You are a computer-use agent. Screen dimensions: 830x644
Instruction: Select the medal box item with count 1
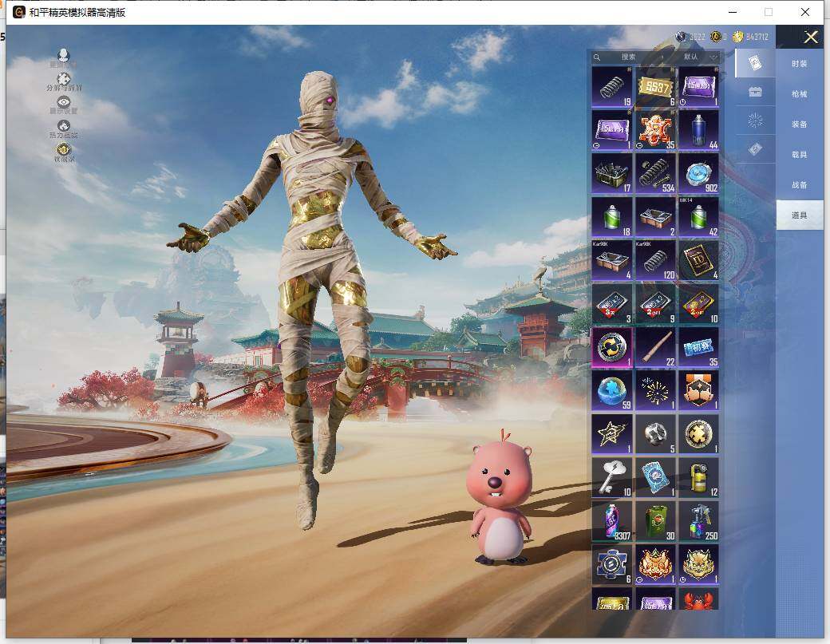pyautogui.click(x=699, y=390)
